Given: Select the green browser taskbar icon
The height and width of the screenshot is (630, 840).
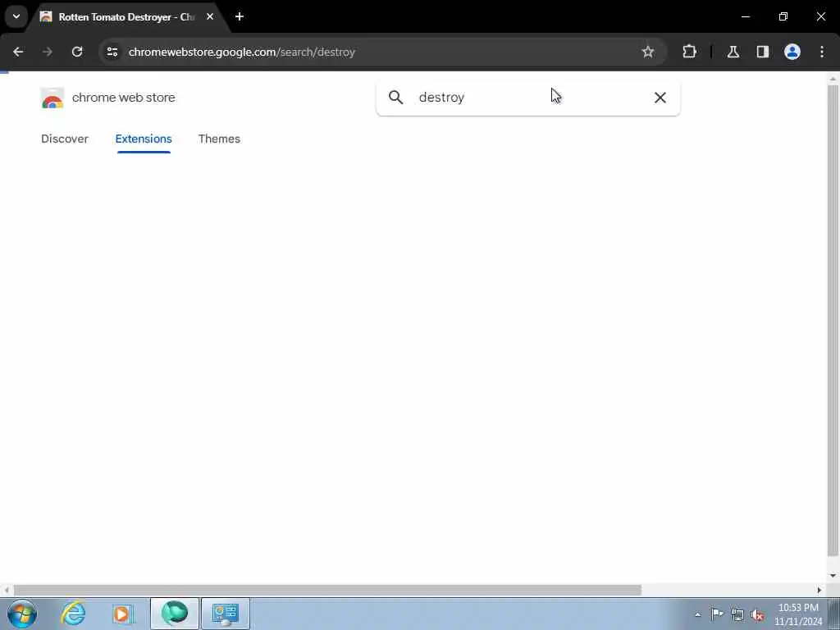Looking at the screenshot, I should (x=175, y=614).
